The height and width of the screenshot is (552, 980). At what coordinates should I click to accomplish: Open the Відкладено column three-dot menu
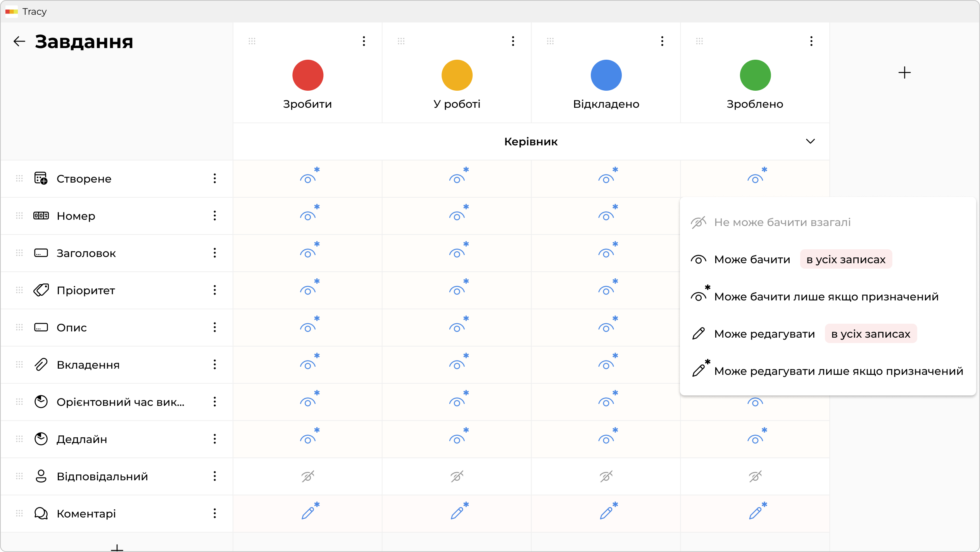point(662,41)
